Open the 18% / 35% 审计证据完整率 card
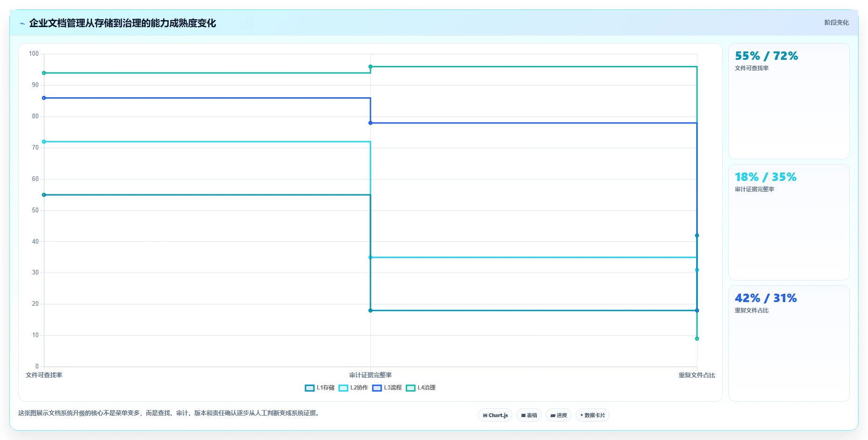Image resolution: width=868 pixels, height=440 pixels. (789, 222)
